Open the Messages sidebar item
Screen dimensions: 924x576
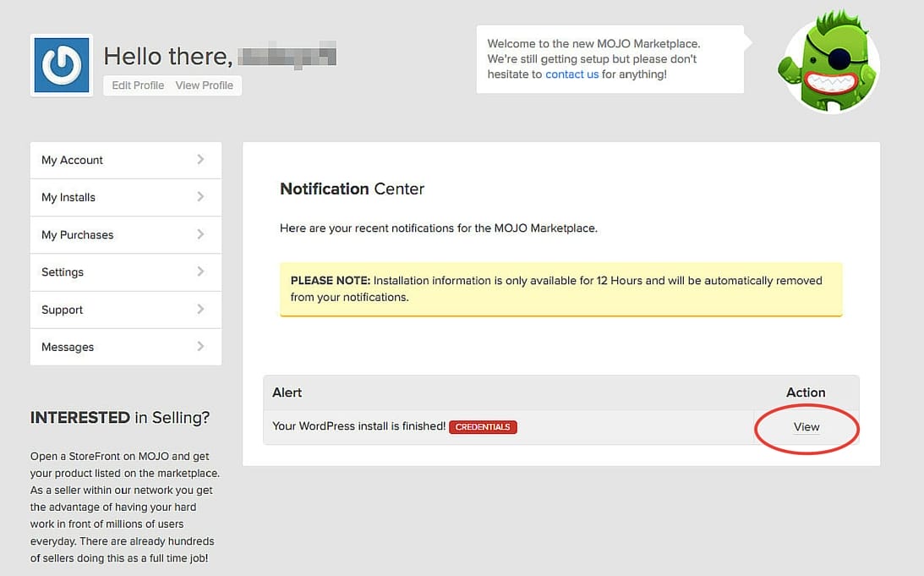click(x=68, y=347)
